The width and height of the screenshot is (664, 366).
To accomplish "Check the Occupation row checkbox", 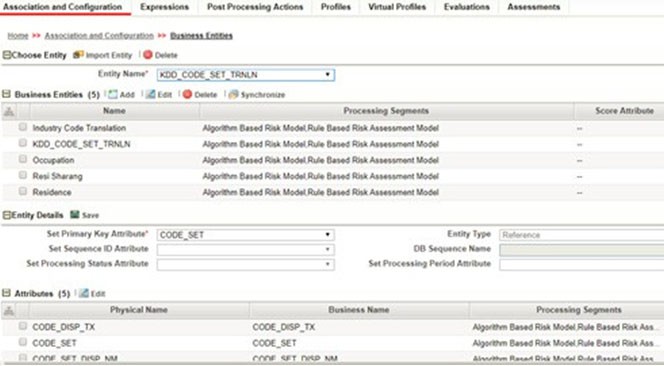I will [23, 159].
